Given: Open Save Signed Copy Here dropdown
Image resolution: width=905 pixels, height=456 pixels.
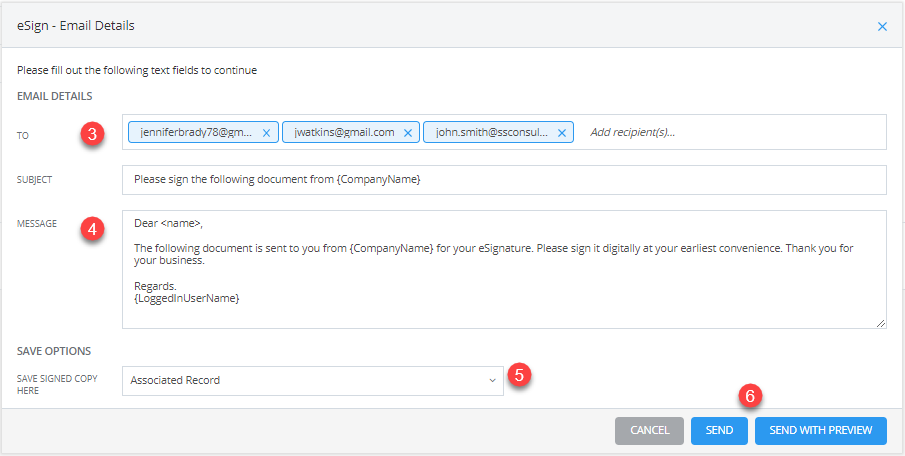Looking at the screenshot, I should coord(313,381).
